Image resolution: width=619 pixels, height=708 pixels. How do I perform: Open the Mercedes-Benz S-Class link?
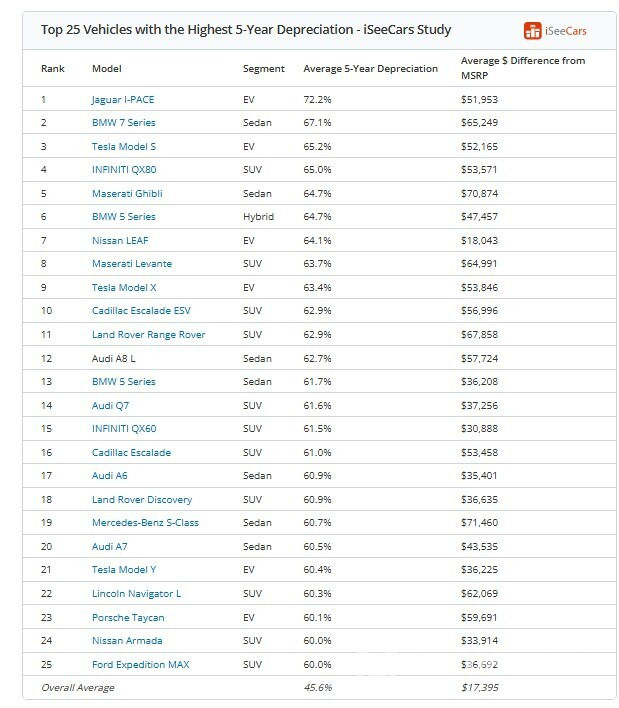click(145, 522)
